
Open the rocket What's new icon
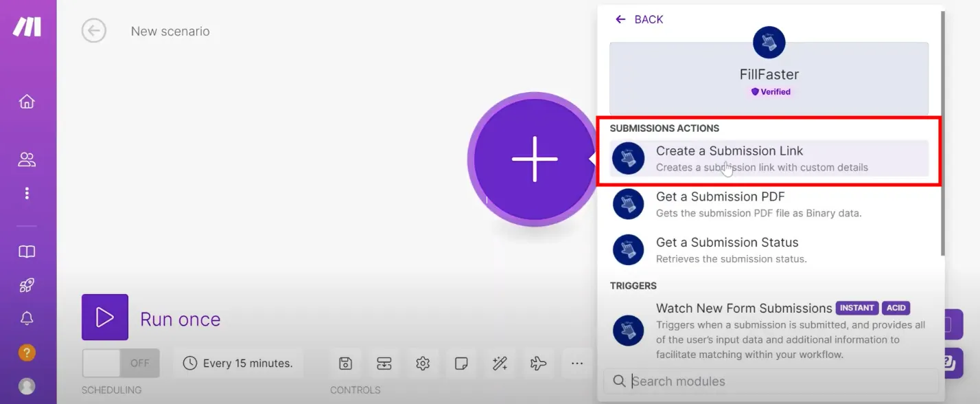27,285
